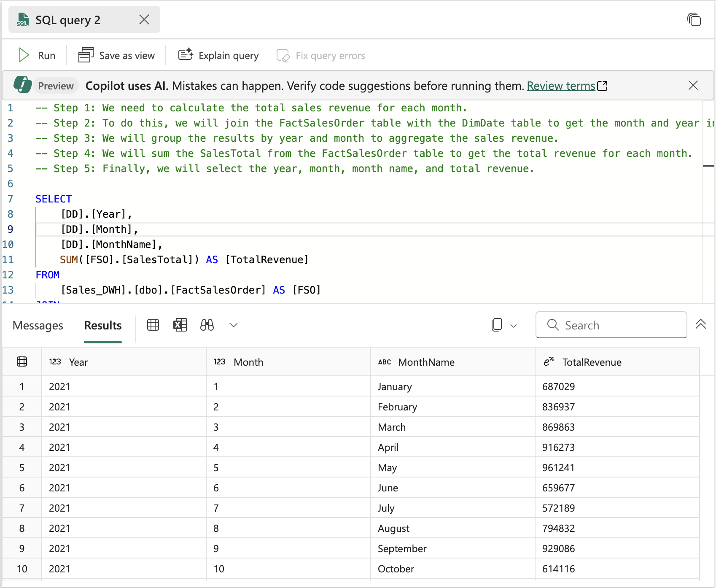
Task: Click the ABC type icon beside MonthName
Action: tap(385, 362)
